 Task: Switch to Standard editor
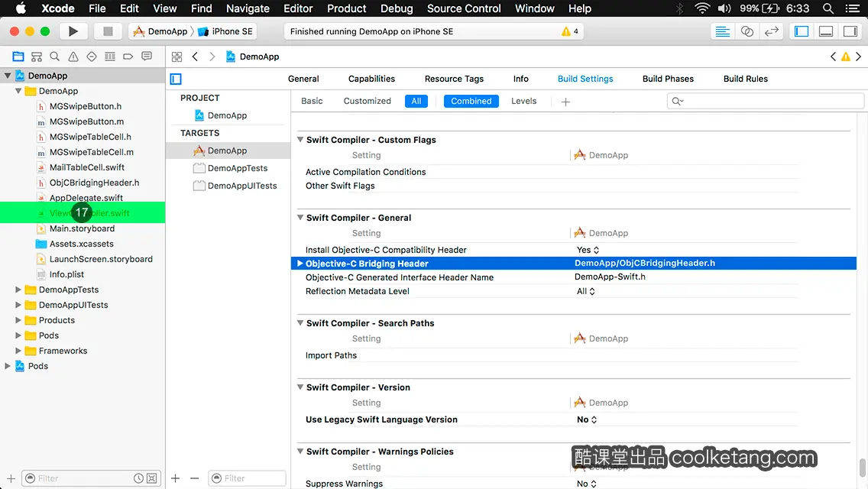(x=722, y=31)
